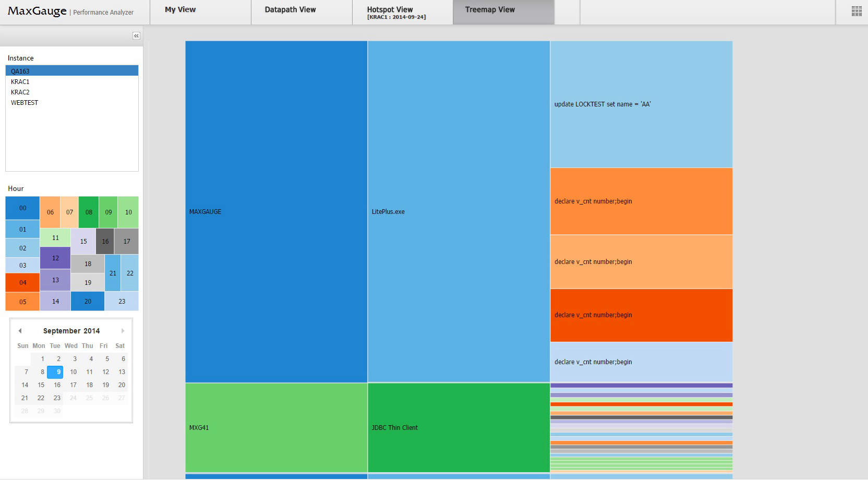Select hour 07 tile
The height and width of the screenshot is (480, 868).
pyautogui.click(x=69, y=212)
